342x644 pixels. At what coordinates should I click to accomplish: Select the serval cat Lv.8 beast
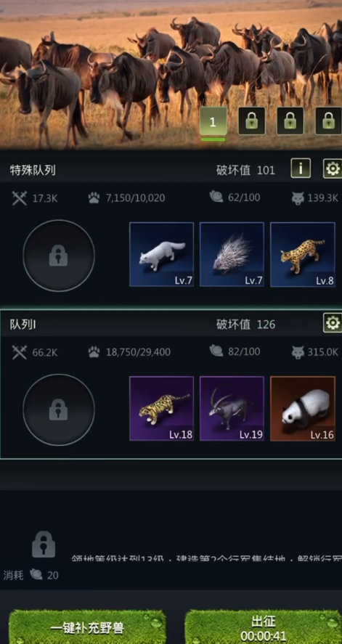click(303, 254)
